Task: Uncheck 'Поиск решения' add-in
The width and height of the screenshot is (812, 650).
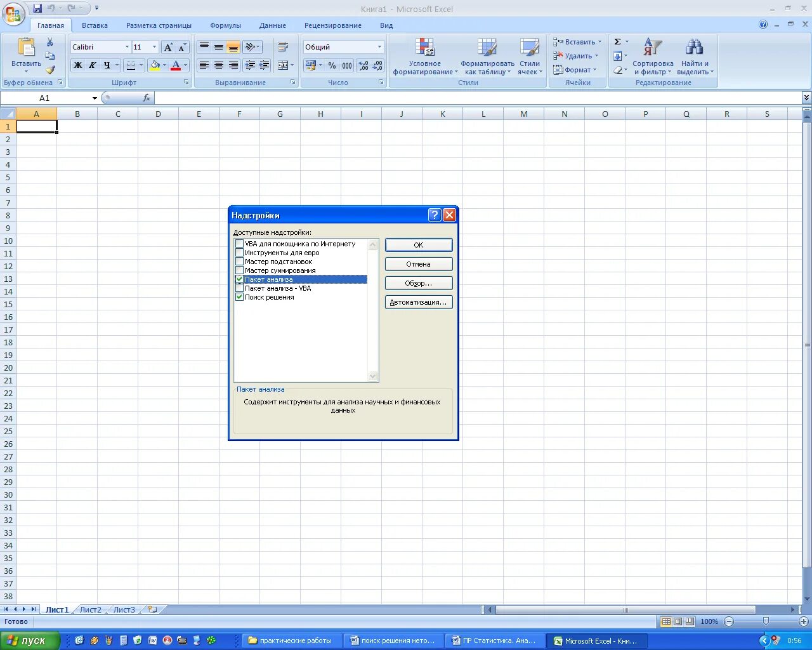Action: point(239,297)
